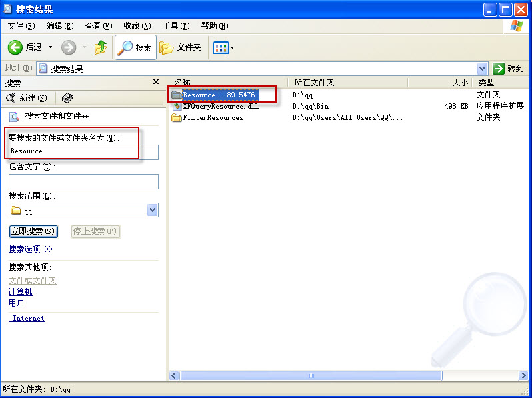Viewport: 532px width, 398px height.
Task: Select the FilterResources folder icon
Action: 177,118
